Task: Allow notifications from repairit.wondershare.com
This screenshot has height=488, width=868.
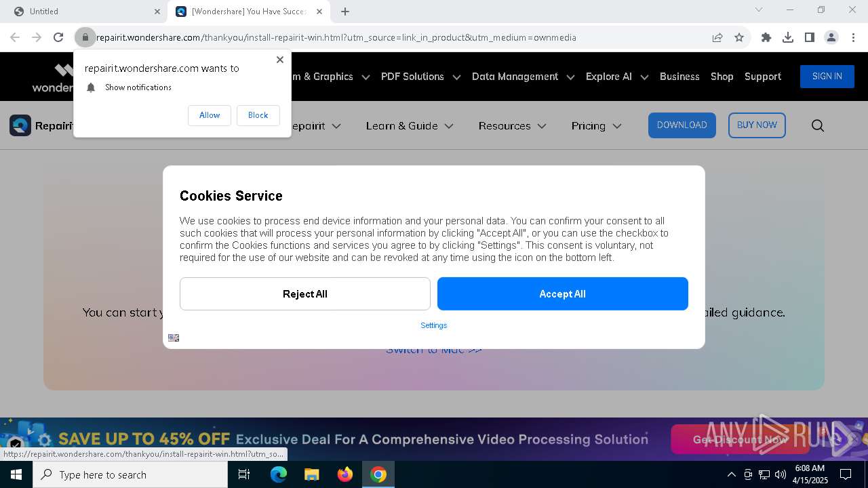Action: (x=210, y=115)
